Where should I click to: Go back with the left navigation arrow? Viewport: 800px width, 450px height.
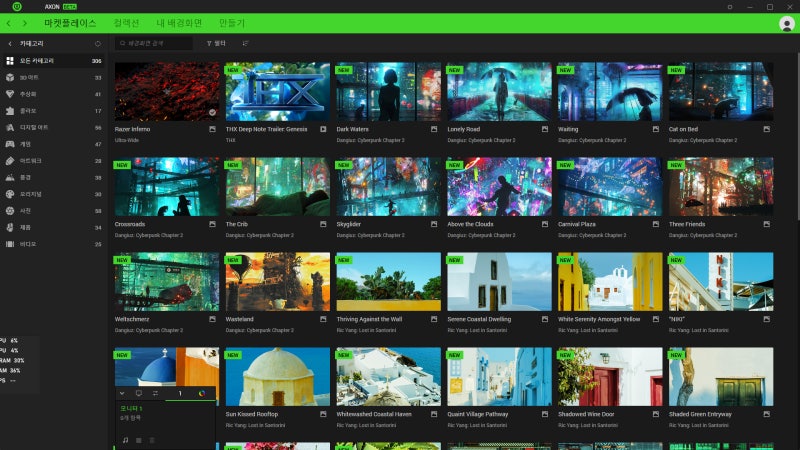pos(9,23)
